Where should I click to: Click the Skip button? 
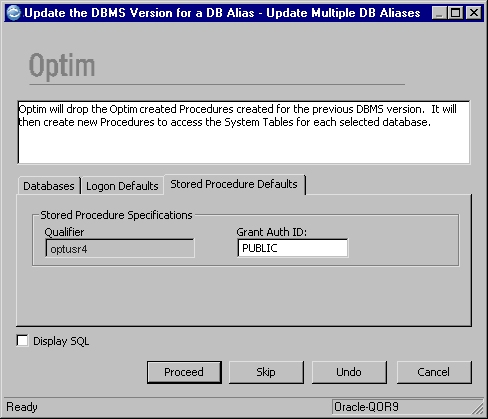(266, 372)
